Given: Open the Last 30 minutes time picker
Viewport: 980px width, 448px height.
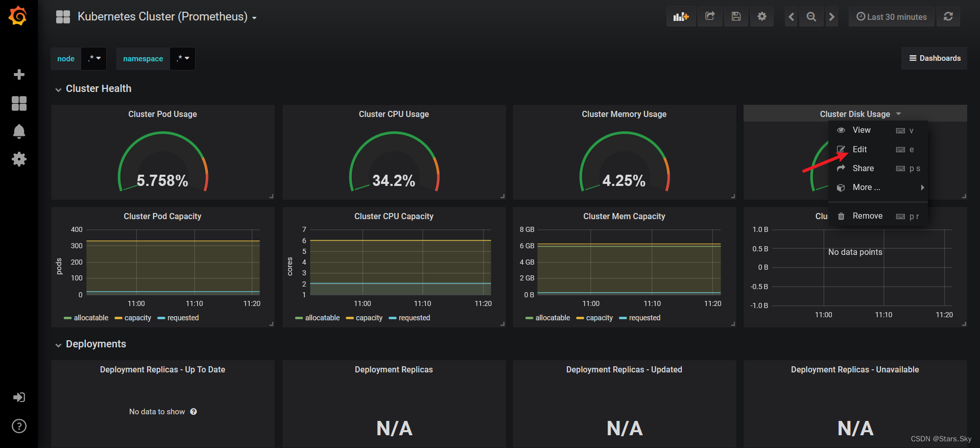Looking at the screenshot, I should point(892,17).
